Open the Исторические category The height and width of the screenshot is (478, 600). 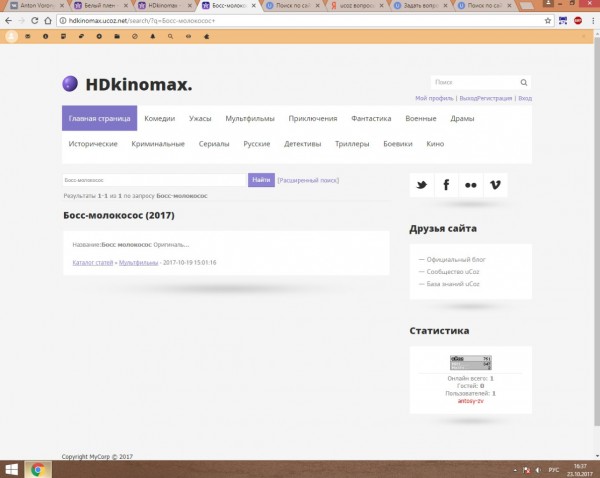point(93,144)
